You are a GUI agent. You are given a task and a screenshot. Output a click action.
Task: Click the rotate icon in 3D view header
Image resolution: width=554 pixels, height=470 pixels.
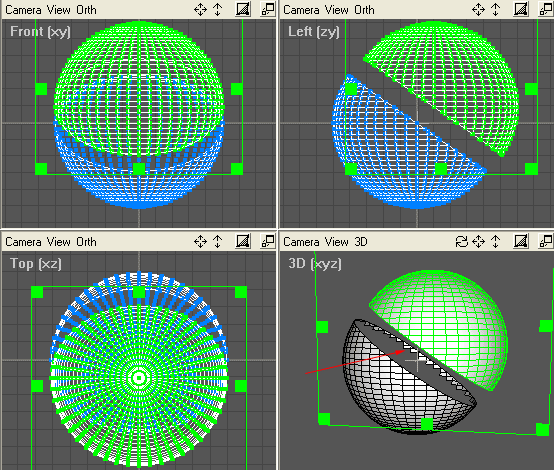coord(461,242)
